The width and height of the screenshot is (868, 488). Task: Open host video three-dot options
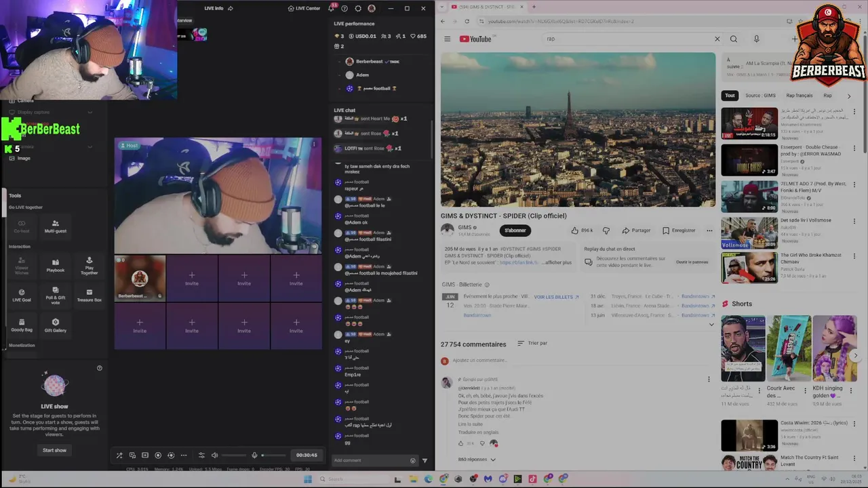(313, 144)
